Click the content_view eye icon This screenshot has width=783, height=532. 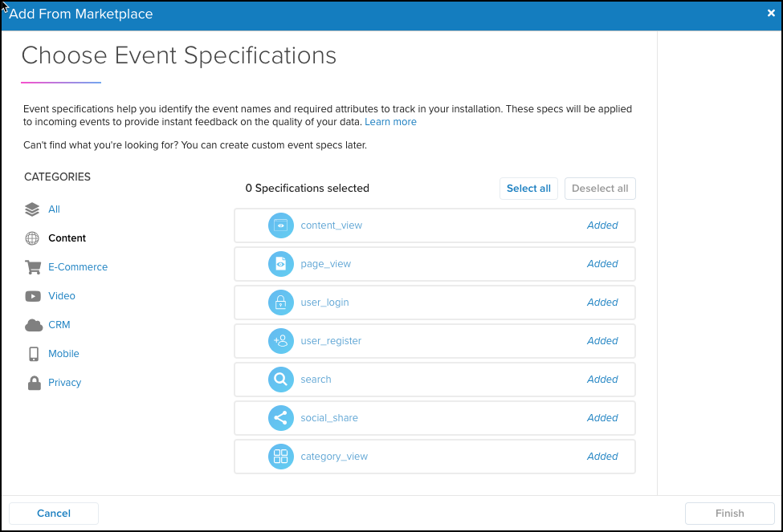(x=280, y=225)
